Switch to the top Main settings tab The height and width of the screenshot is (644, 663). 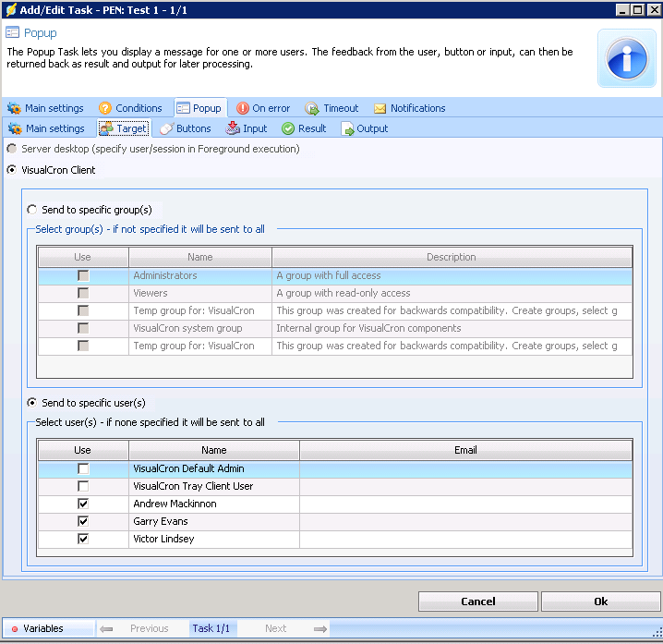[x=46, y=108]
